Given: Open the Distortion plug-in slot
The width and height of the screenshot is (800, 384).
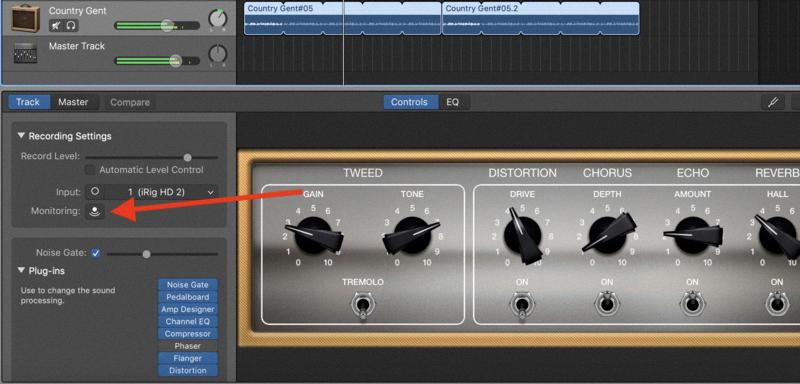Looking at the screenshot, I should point(188,370).
